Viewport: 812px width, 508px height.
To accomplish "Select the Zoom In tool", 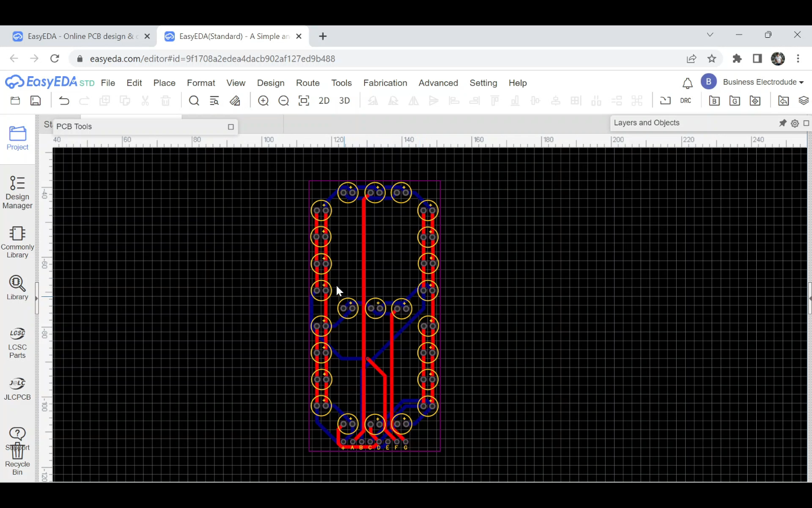I will pyautogui.click(x=263, y=100).
